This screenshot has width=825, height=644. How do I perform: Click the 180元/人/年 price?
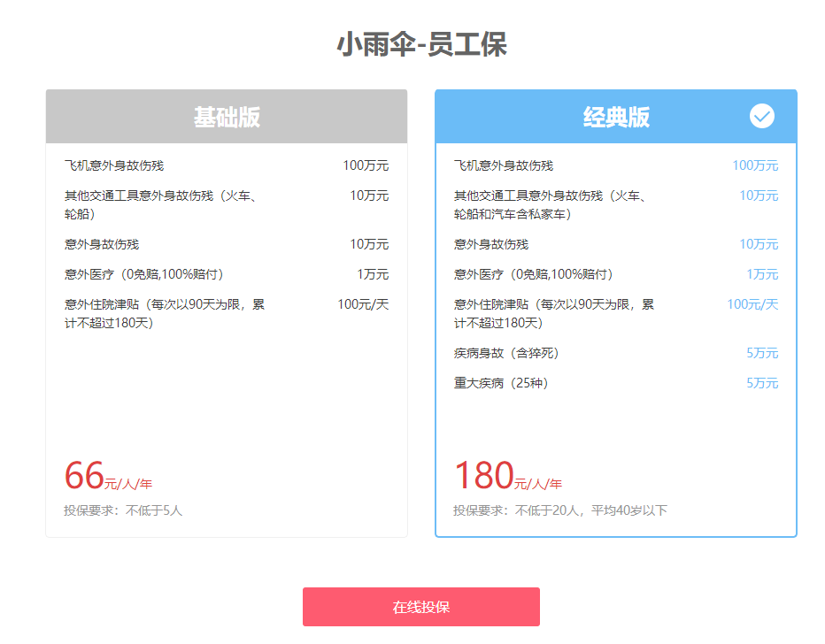coord(508,476)
